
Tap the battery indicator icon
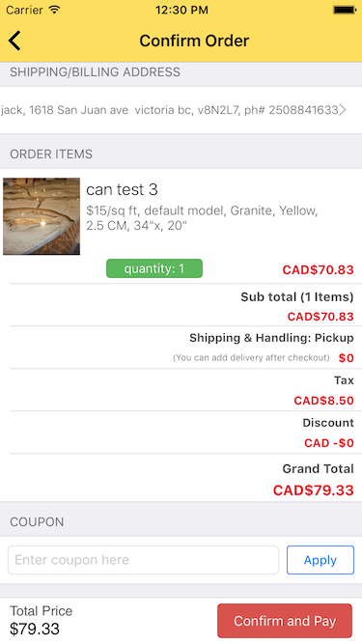pyautogui.click(x=344, y=10)
